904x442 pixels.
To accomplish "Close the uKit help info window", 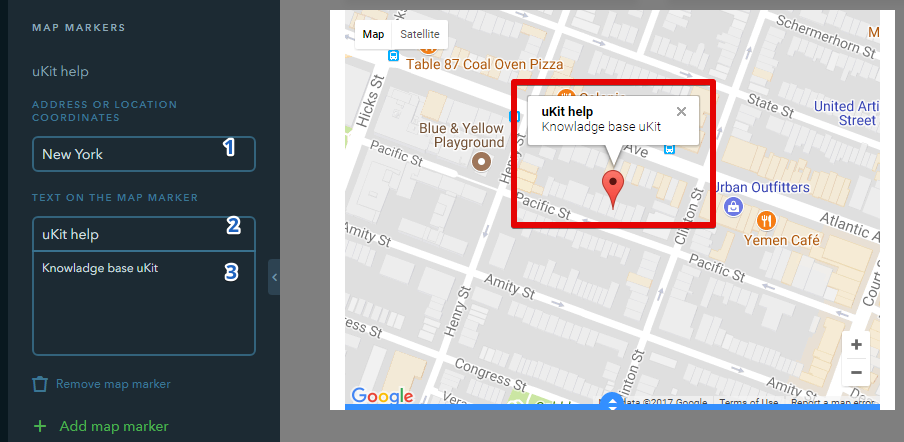I will (x=681, y=112).
